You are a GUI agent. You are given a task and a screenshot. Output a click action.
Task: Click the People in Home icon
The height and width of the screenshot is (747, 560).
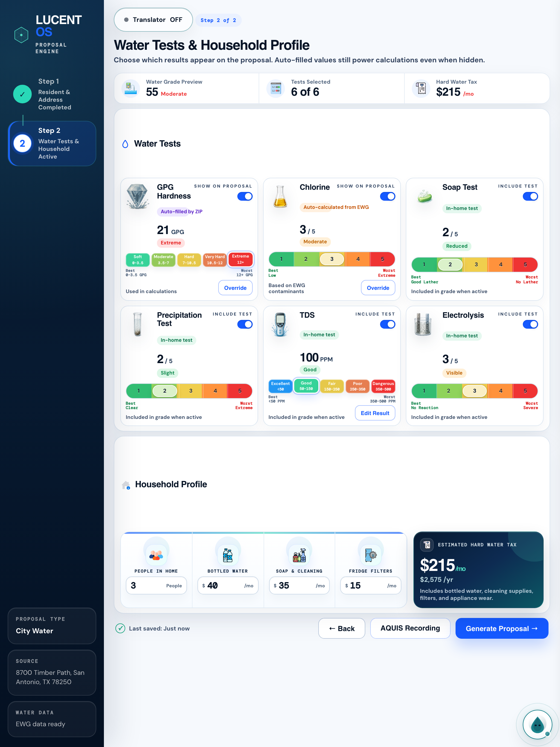tap(156, 555)
